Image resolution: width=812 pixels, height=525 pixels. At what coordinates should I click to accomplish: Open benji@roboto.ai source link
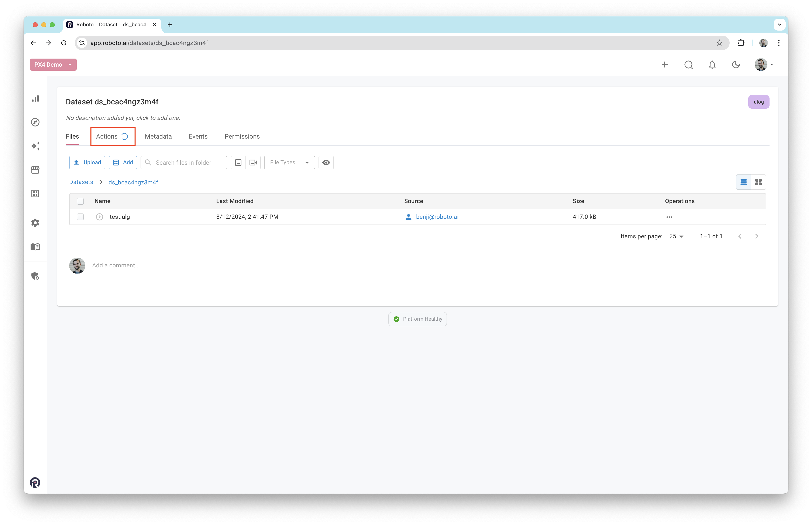point(437,217)
